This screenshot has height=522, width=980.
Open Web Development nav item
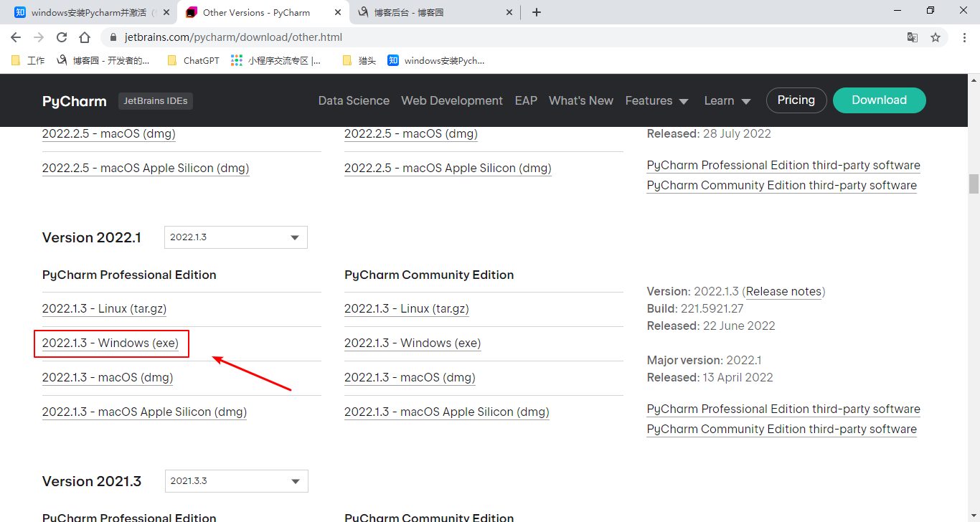452,100
